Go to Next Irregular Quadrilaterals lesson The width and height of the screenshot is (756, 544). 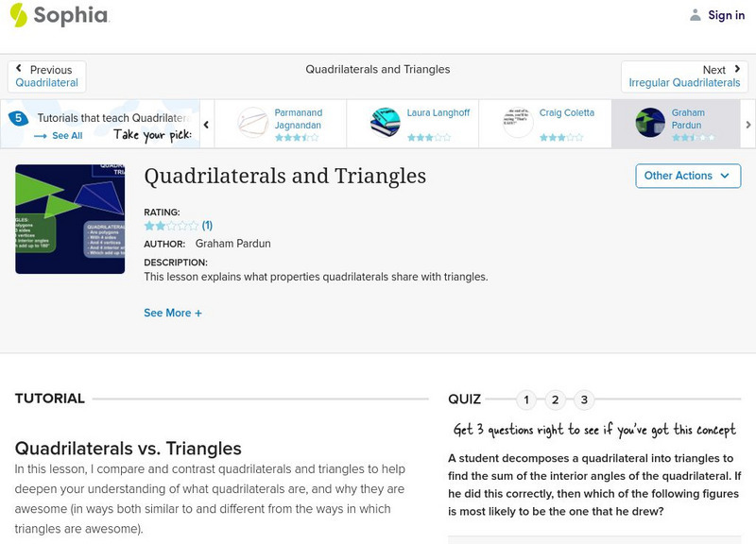[684, 76]
